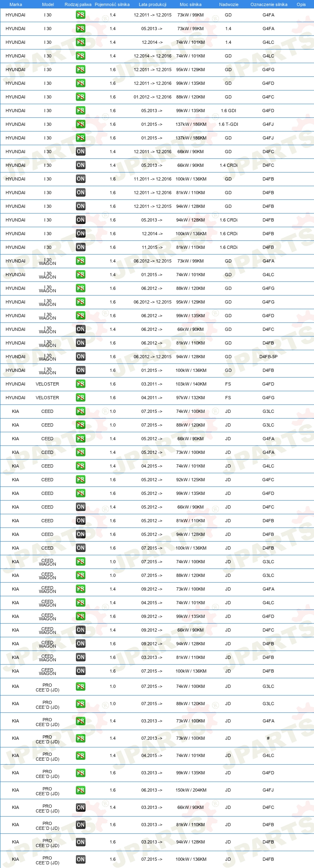Image resolution: width=314 pixels, height=868 pixels.
Task: Click the ON icon in the I 30 11.2015 81kW/110KM row
Action: pyautogui.click(x=81, y=247)
